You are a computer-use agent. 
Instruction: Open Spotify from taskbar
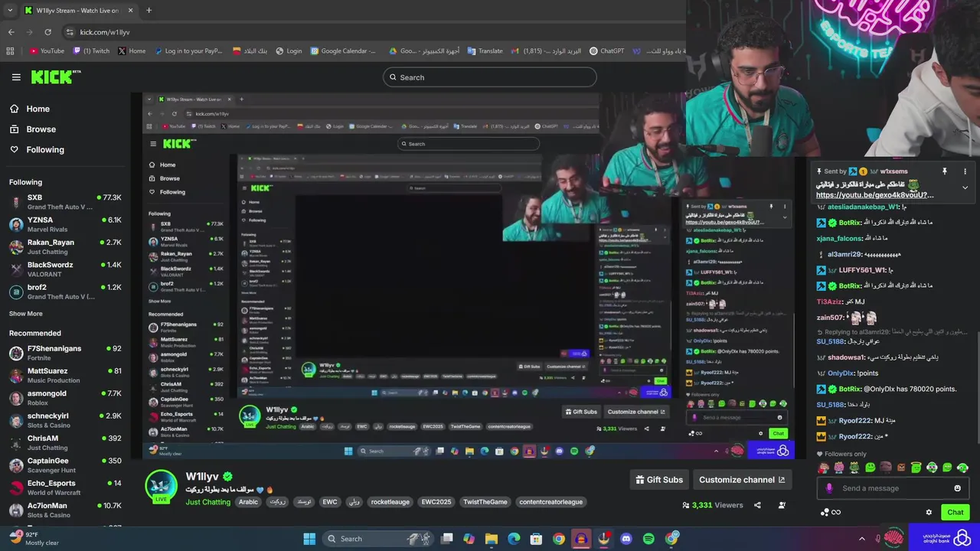click(x=648, y=539)
